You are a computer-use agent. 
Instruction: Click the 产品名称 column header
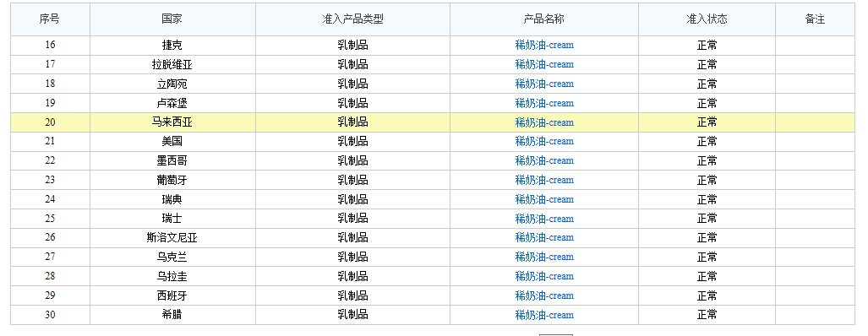544,19
